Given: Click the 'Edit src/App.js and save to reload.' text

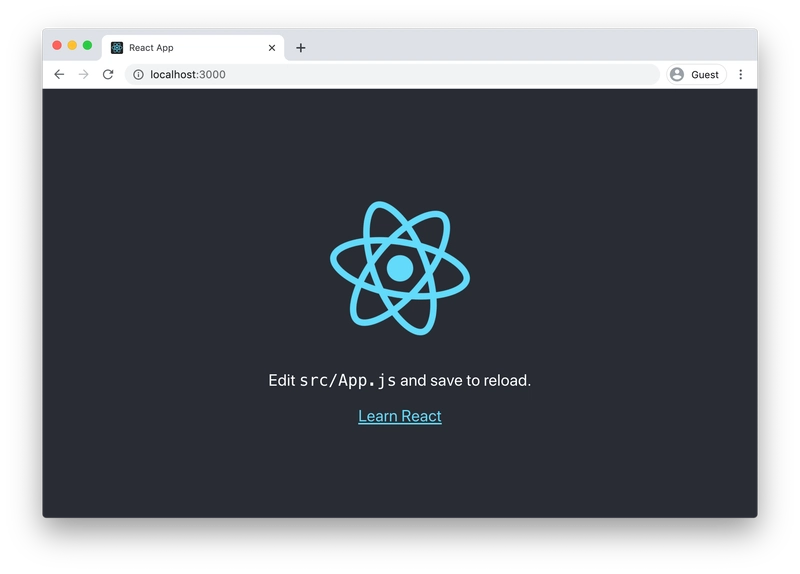Looking at the screenshot, I should click(399, 381).
